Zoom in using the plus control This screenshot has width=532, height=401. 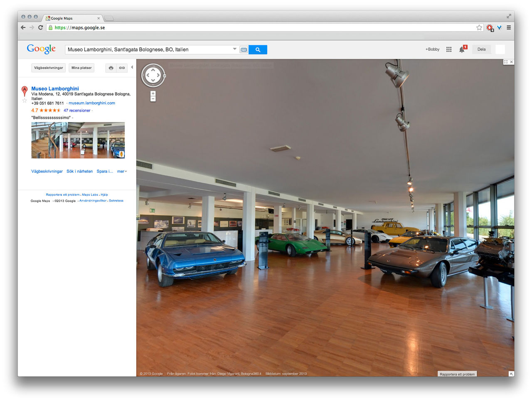153,93
